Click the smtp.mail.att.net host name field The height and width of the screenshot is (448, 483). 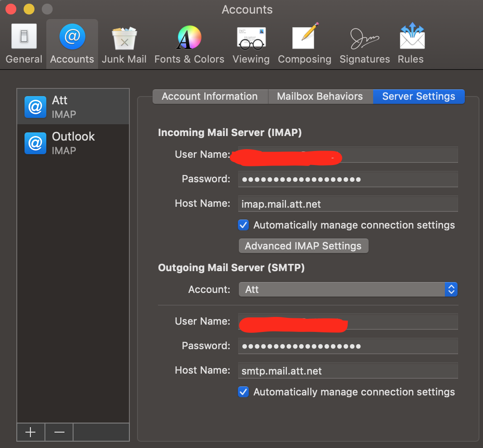click(x=348, y=370)
